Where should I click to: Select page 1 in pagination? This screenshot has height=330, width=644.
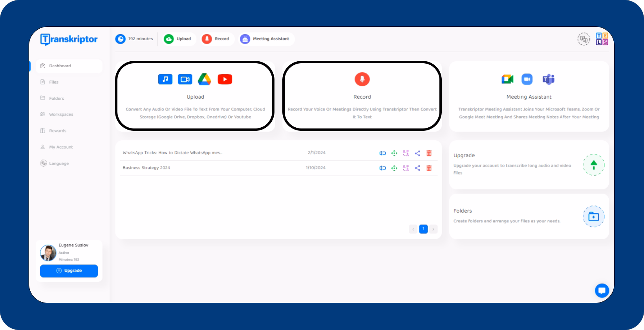[x=423, y=229]
